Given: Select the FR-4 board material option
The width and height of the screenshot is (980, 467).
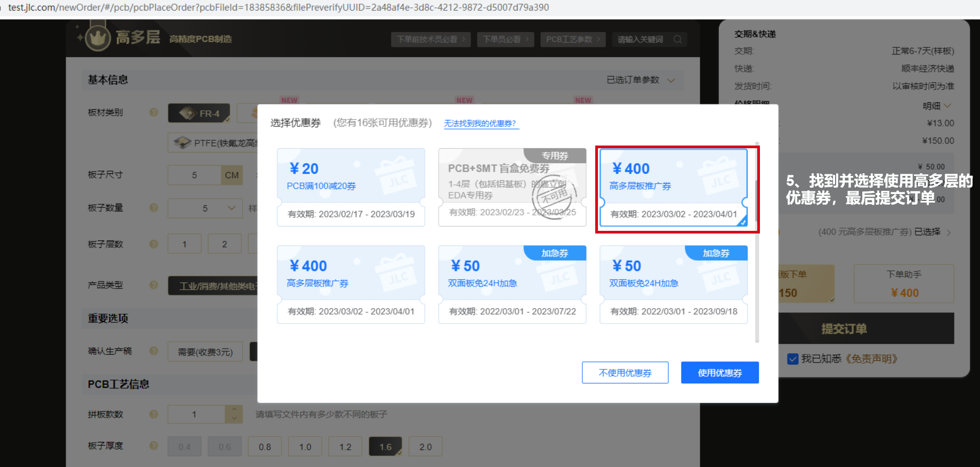Looking at the screenshot, I should pyautogui.click(x=199, y=113).
